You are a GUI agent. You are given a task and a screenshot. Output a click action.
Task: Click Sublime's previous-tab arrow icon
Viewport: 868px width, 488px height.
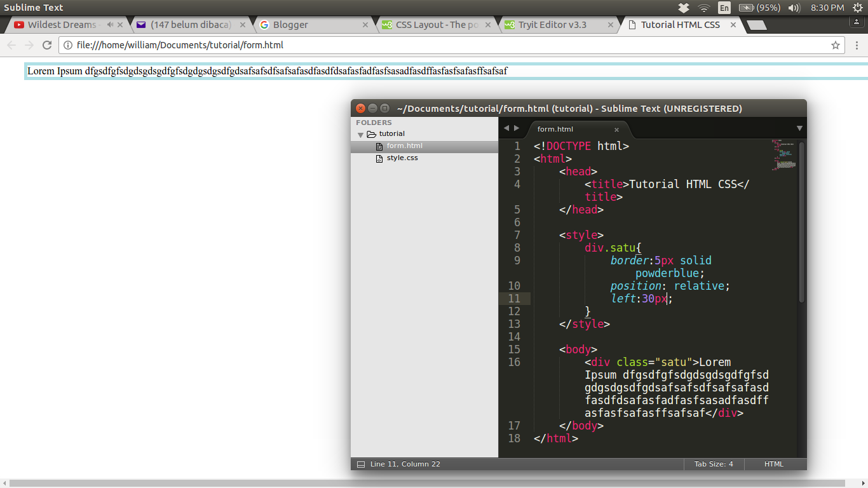coord(505,127)
